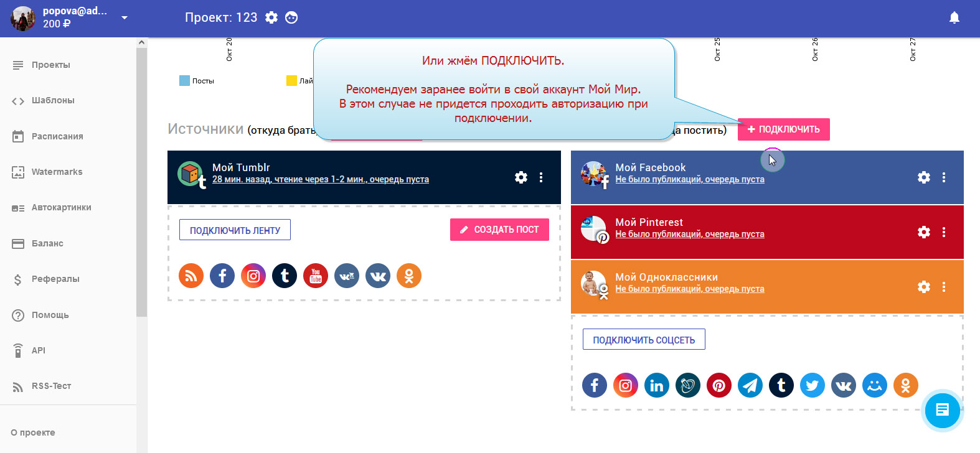The image size is (980, 453).
Task: Open settings gear for Мой Tumblr
Action: point(521,177)
